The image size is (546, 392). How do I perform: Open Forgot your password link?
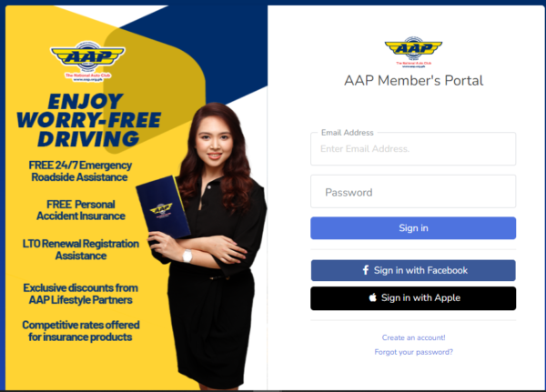click(413, 352)
